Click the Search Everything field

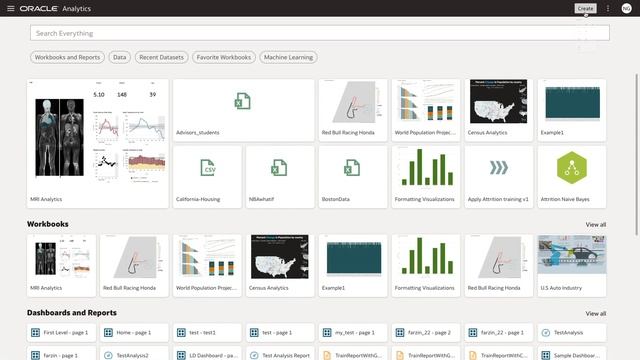click(320, 33)
